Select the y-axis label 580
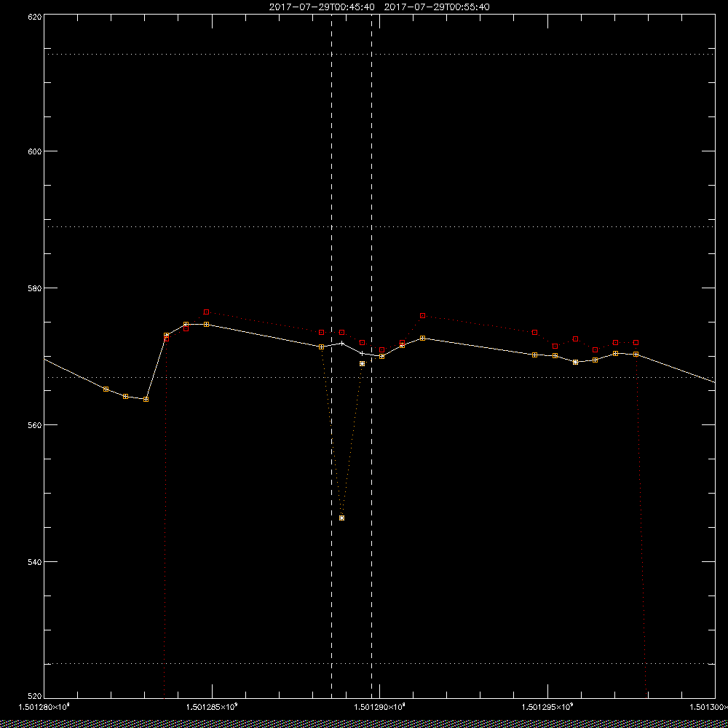Image resolution: width=728 pixels, height=728 pixels. [36, 288]
